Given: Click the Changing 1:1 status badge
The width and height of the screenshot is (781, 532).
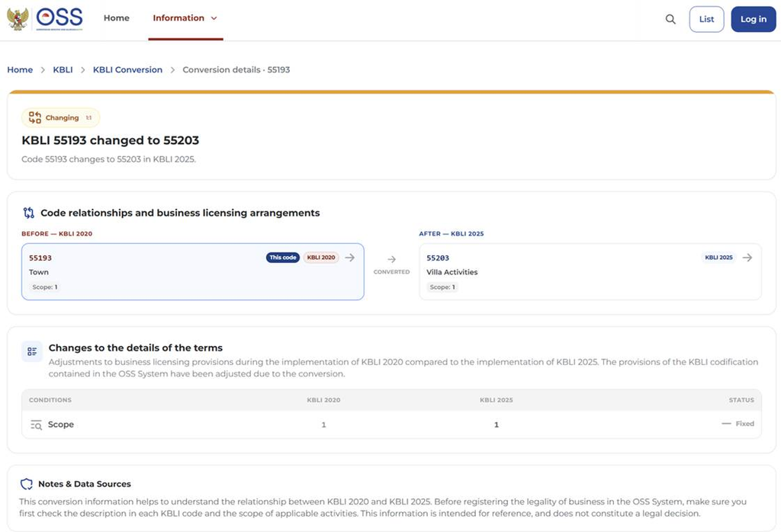Looking at the screenshot, I should [60, 118].
